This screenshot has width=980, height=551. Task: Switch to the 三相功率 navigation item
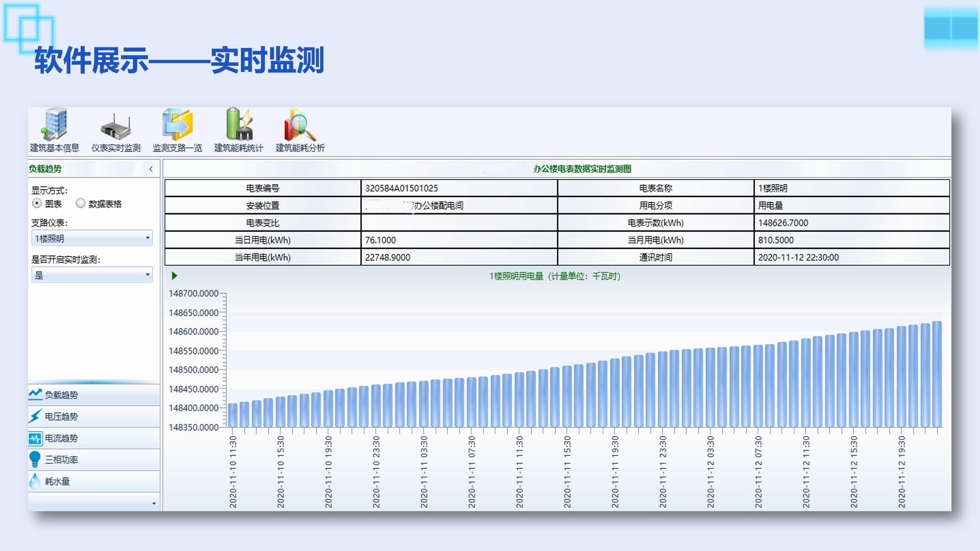tap(94, 460)
